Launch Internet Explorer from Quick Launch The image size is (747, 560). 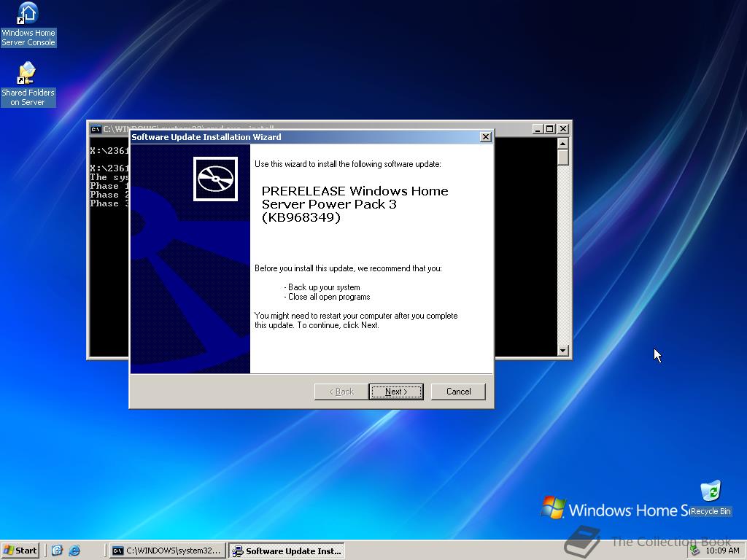click(74, 551)
